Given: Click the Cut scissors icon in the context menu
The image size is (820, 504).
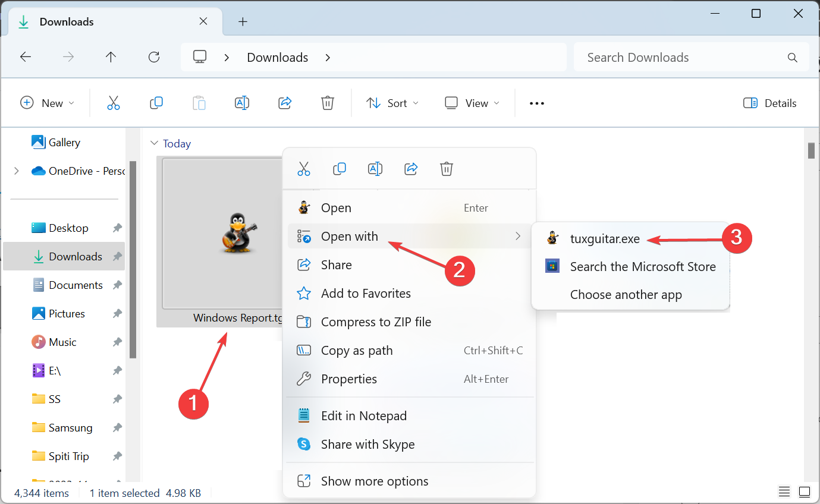Looking at the screenshot, I should click(x=304, y=169).
